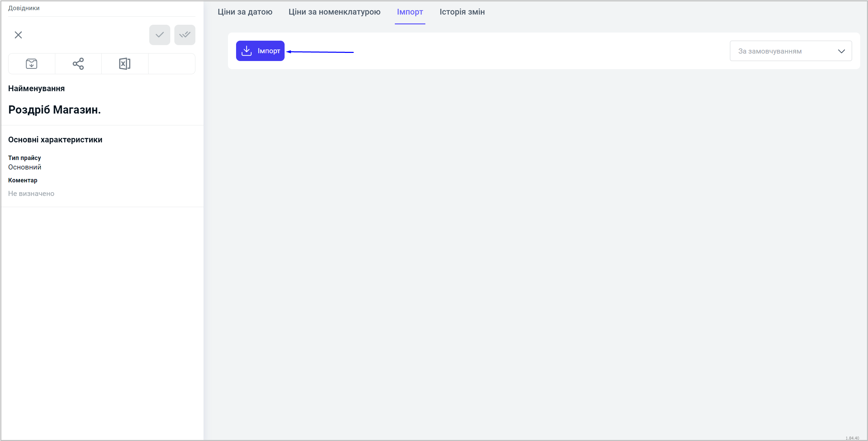Click the double checkmark save-and-close button
The width and height of the screenshot is (868, 441).
(x=185, y=35)
